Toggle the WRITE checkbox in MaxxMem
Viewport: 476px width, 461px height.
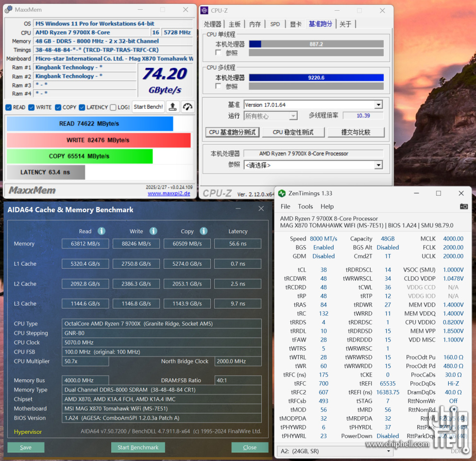click(31, 107)
